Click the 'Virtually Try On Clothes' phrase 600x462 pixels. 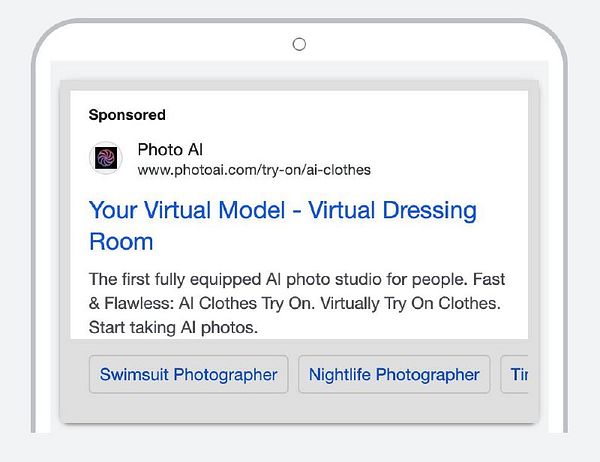point(409,304)
